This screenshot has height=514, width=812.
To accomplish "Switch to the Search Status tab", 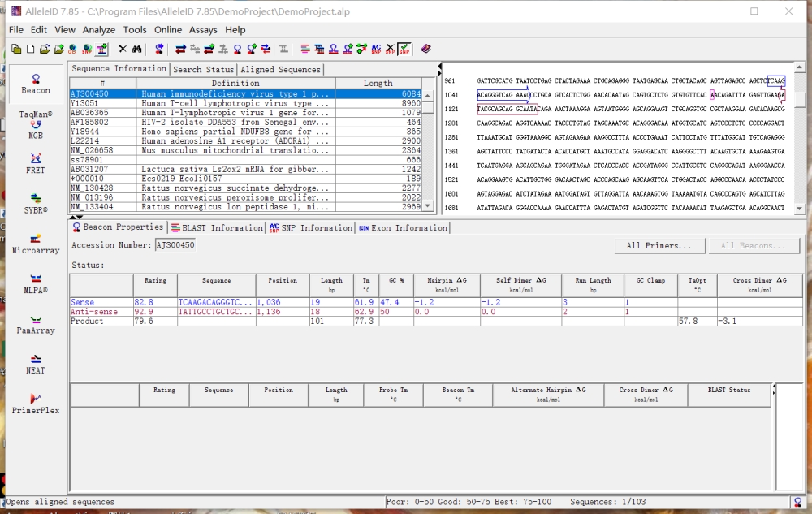I will pos(203,69).
